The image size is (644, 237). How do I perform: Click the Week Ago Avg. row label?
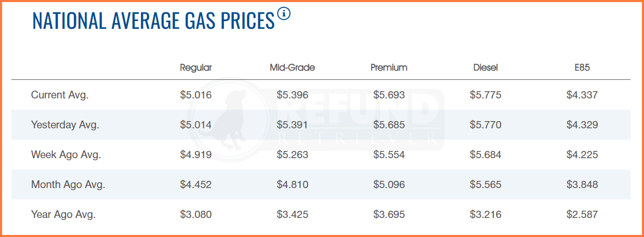click(x=65, y=155)
